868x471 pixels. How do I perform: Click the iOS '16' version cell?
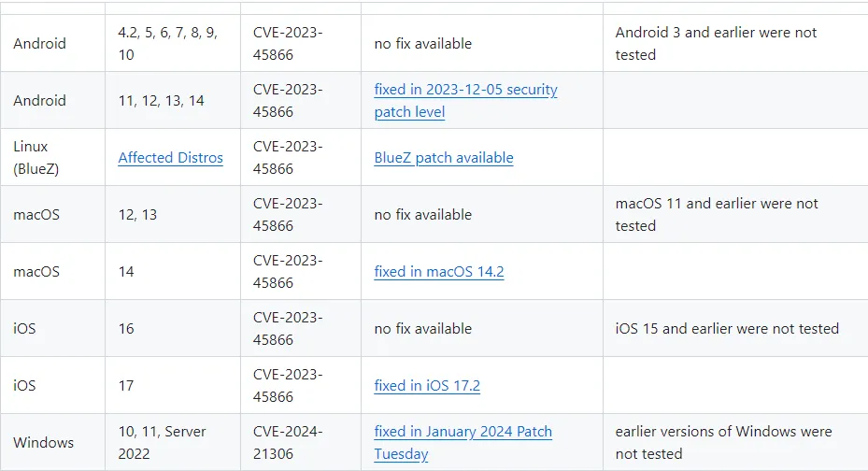click(173, 328)
